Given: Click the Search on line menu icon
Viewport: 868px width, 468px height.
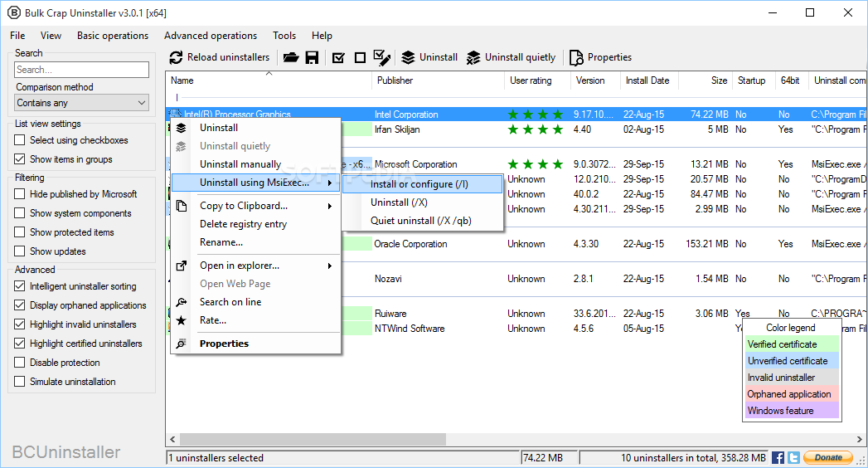Looking at the screenshot, I should point(181,302).
